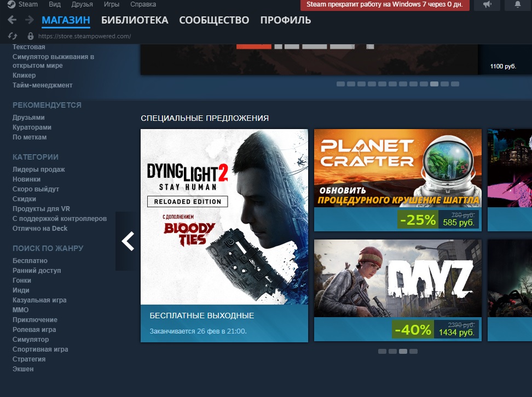Select last page dot of featured carousel
The width and height of the screenshot is (532, 397).
point(455,84)
